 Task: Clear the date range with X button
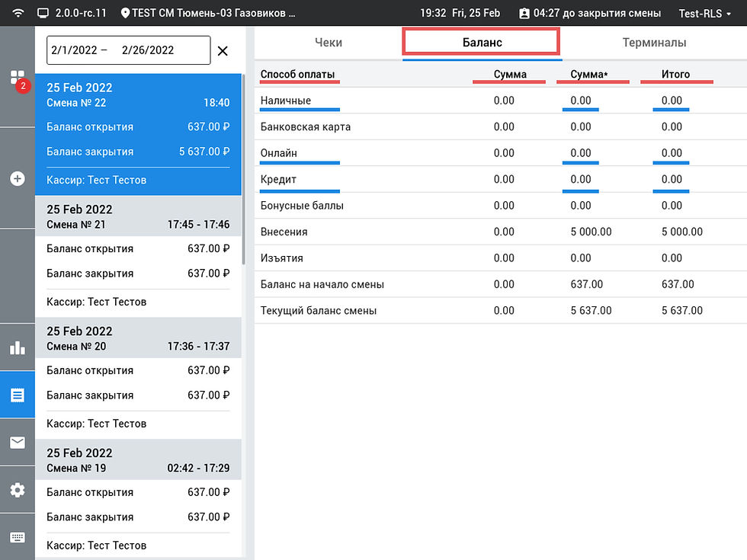[223, 50]
